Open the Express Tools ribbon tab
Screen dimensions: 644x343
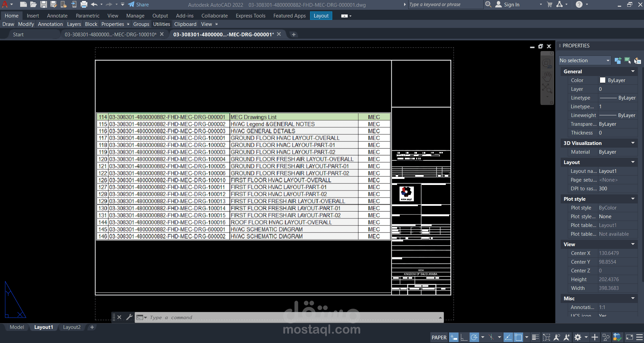click(x=251, y=16)
